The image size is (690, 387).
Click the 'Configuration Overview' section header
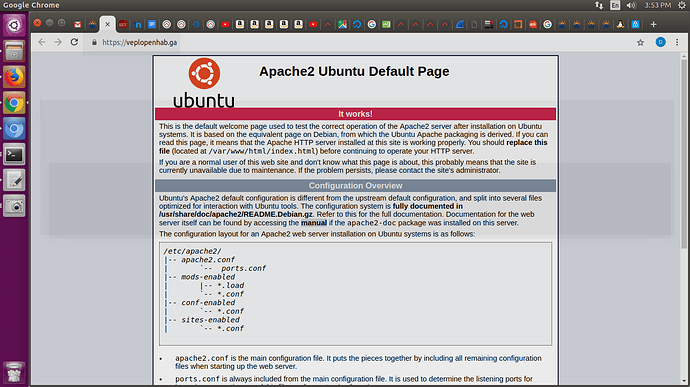pyautogui.click(x=356, y=185)
